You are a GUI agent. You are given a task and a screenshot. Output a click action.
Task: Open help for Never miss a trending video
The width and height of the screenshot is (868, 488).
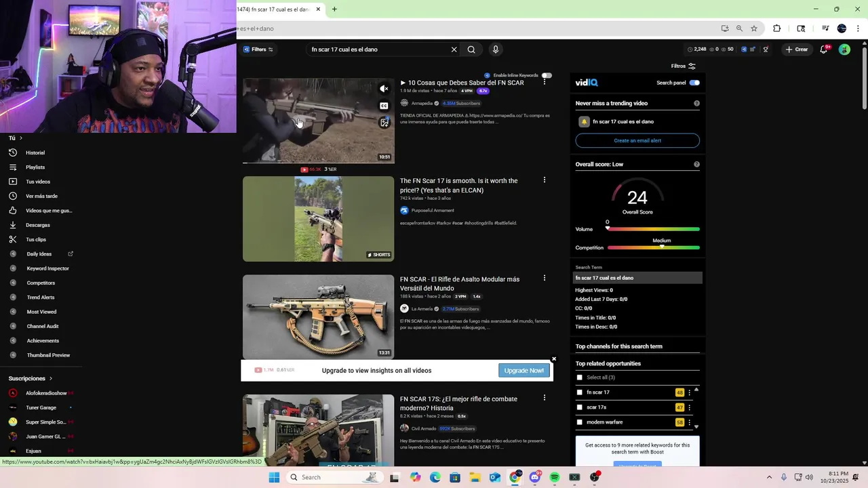click(x=696, y=104)
